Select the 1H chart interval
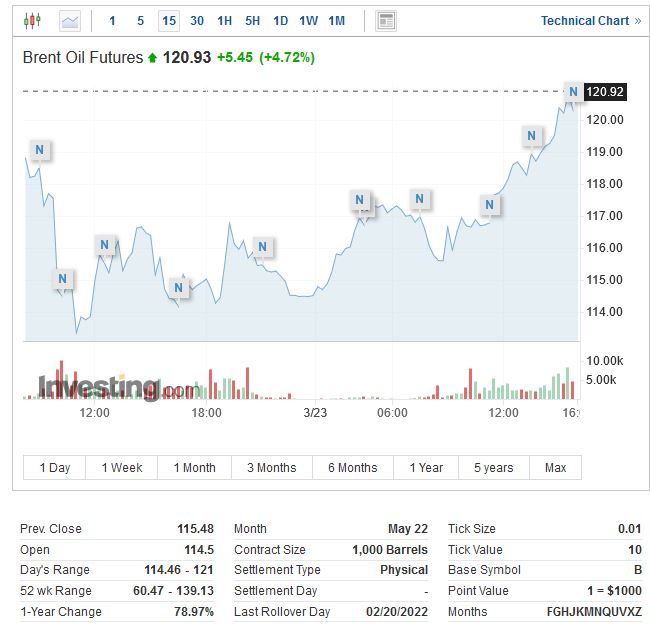This screenshot has width=650, height=641. click(225, 21)
